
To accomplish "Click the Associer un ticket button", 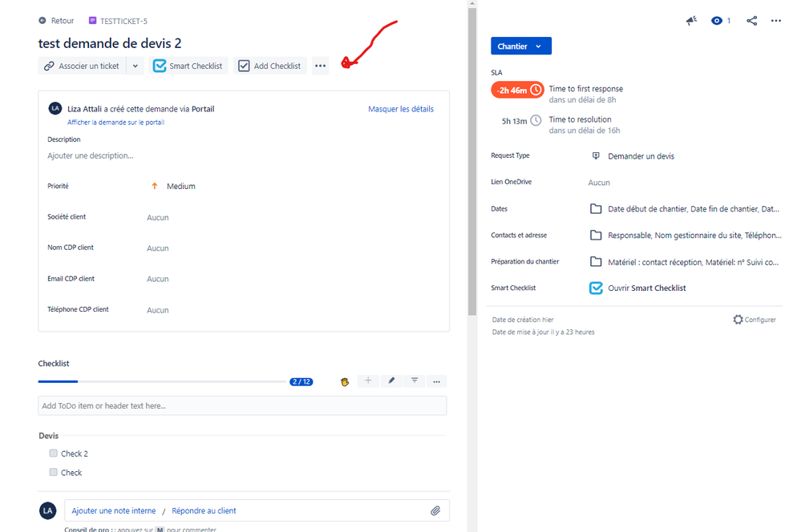I will point(83,66).
